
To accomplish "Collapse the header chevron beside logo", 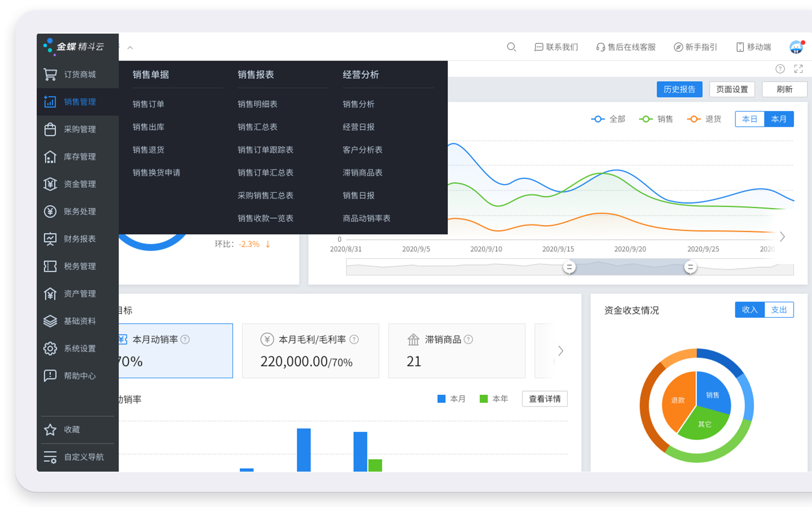I will point(130,48).
